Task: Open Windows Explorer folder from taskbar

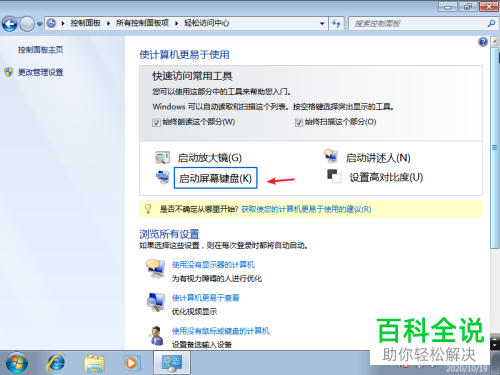Action: click(x=95, y=363)
